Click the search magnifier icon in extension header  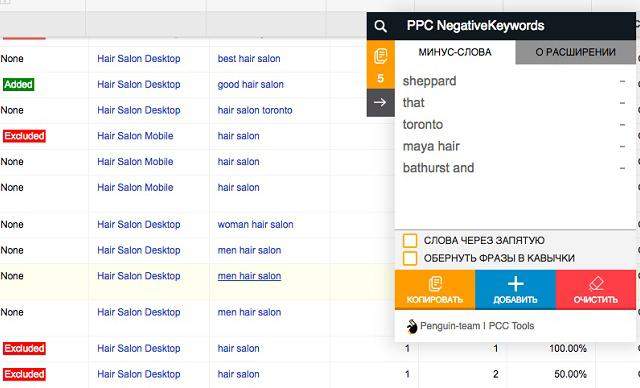click(380, 26)
